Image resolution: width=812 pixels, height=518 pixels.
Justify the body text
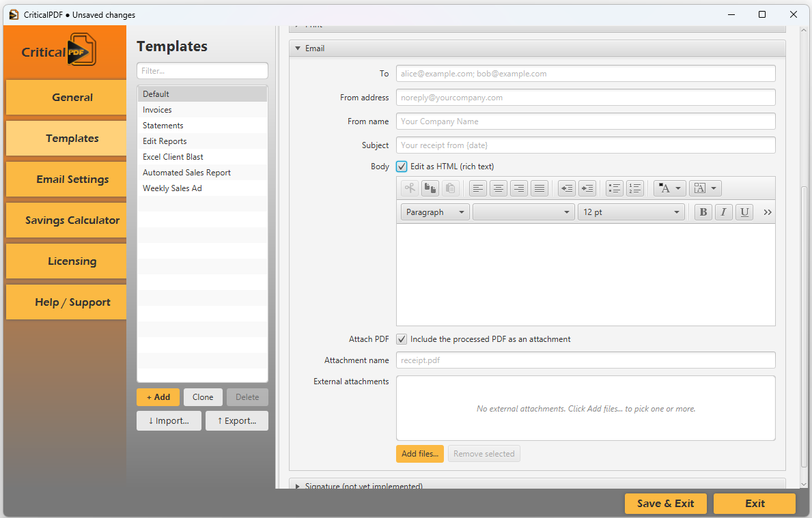[539, 188]
